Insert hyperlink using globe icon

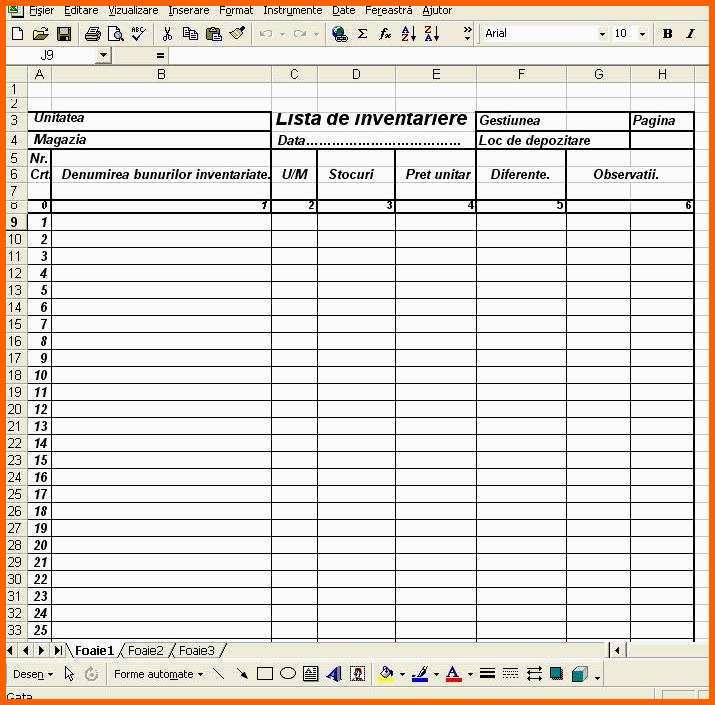tap(340, 33)
